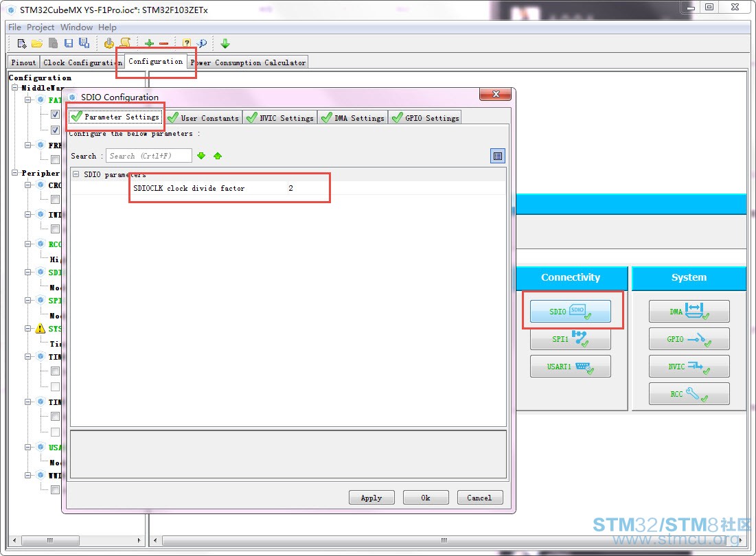Click the green down-arrow next search result icon
Image resolution: width=756 pixels, height=556 pixels.
click(x=202, y=156)
